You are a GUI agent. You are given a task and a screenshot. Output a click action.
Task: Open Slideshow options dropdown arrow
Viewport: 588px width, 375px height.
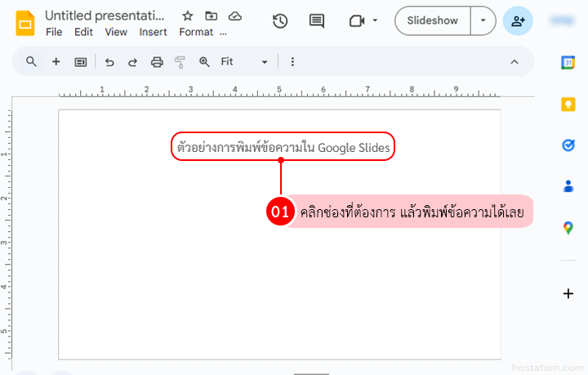[483, 20]
